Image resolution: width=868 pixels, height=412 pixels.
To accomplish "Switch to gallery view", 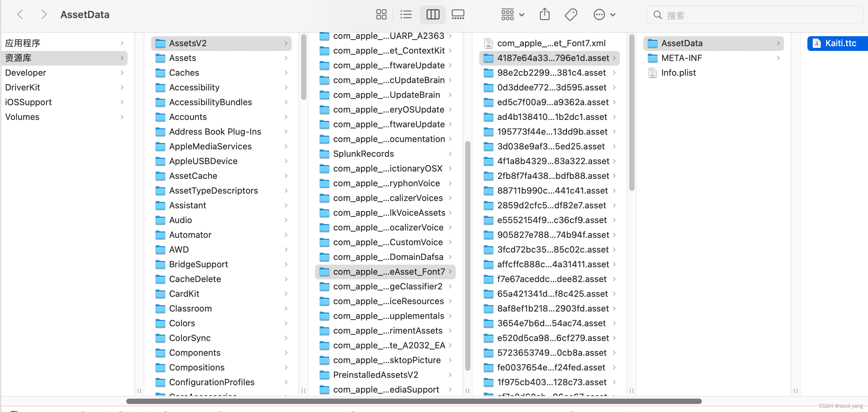I will coord(458,14).
